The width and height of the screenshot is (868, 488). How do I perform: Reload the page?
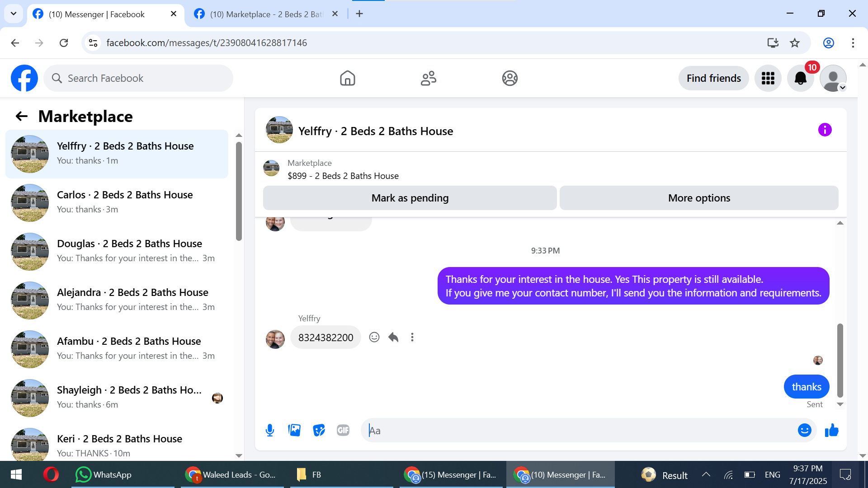(x=64, y=43)
